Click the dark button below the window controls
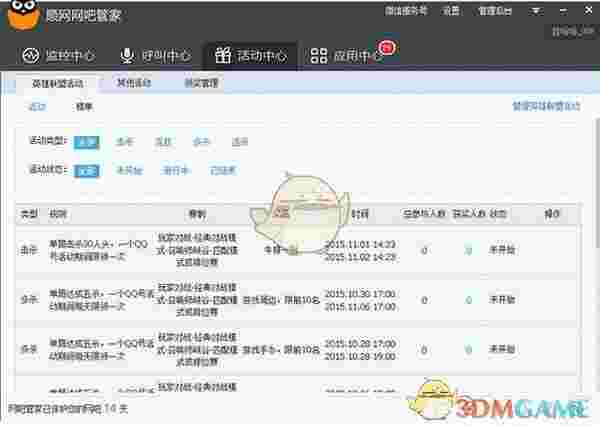 coord(572,32)
